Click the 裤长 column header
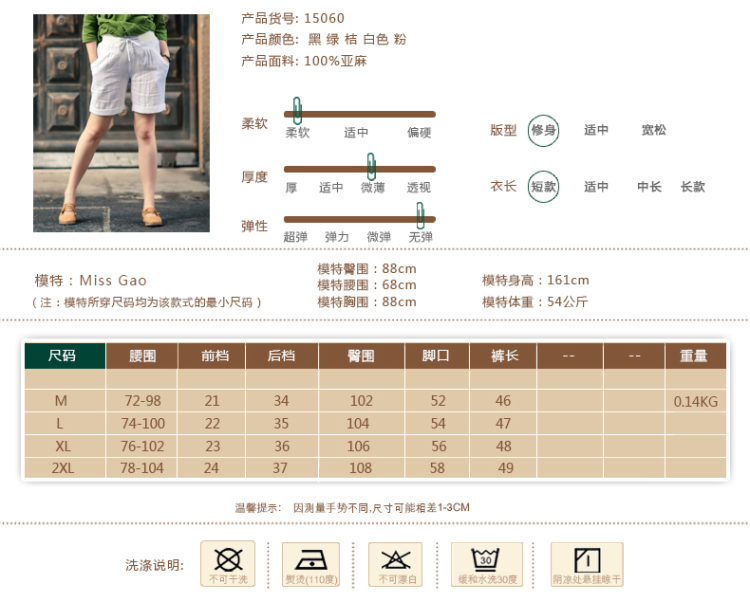Screen dimensions: 750x602 (503, 356)
